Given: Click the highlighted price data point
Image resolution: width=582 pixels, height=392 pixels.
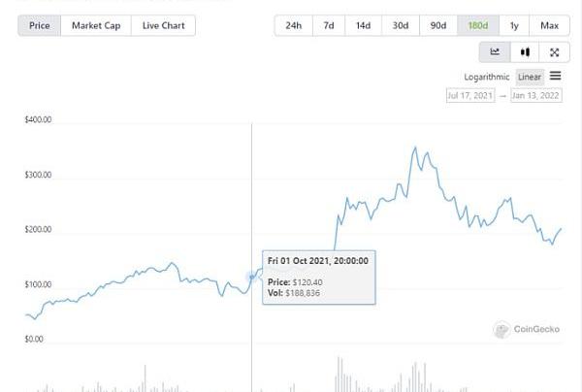Looking at the screenshot, I should [x=252, y=277].
